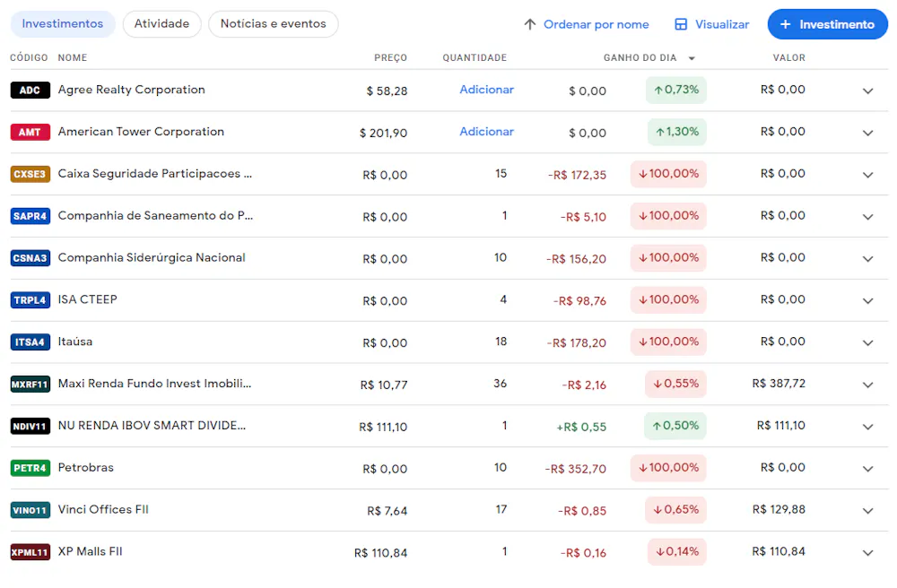Click the CXSE3 ticker badge

[30, 174]
